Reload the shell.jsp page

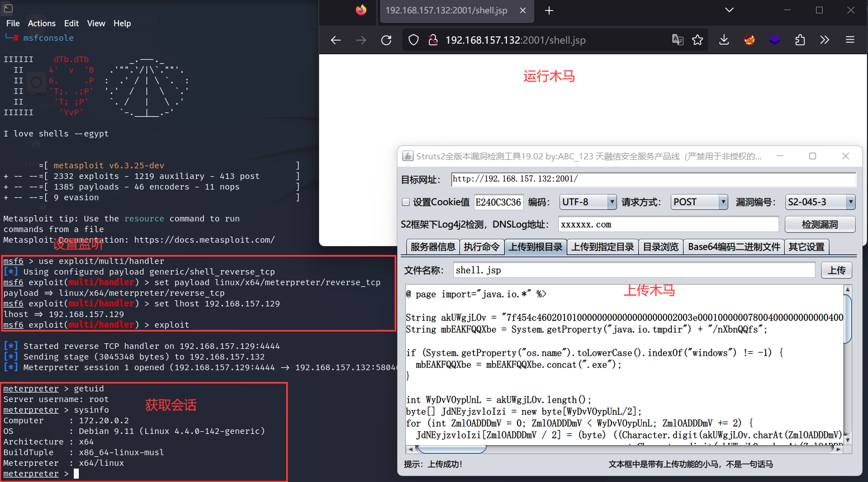pos(386,40)
